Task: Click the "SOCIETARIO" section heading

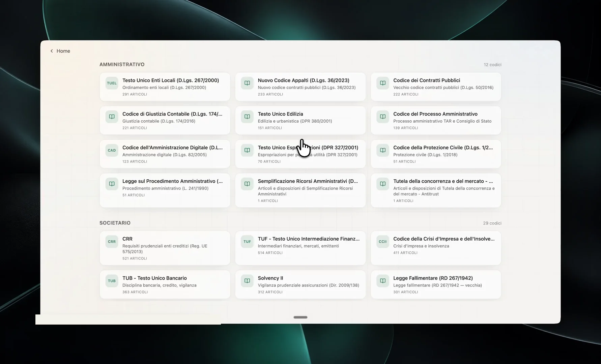Action: pyautogui.click(x=115, y=223)
